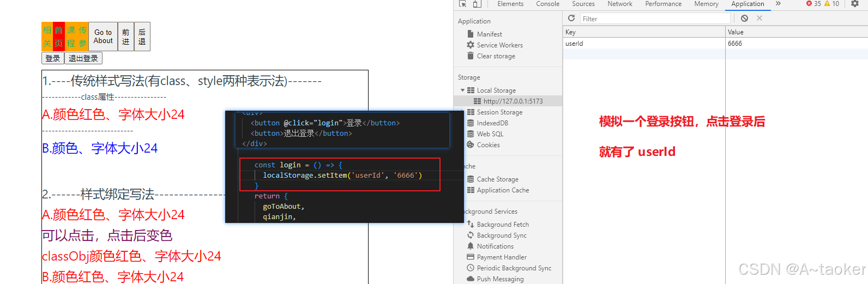The height and width of the screenshot is (284, 868).
Task: Open Background Sync service
Action: tap(497, 235)
